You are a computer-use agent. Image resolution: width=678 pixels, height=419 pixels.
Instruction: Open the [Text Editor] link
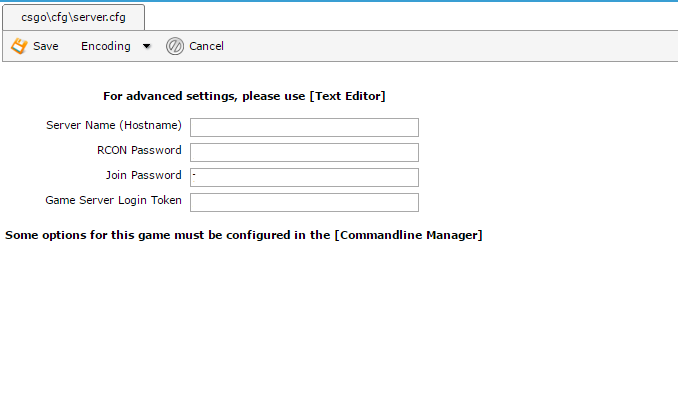point(347,96)
